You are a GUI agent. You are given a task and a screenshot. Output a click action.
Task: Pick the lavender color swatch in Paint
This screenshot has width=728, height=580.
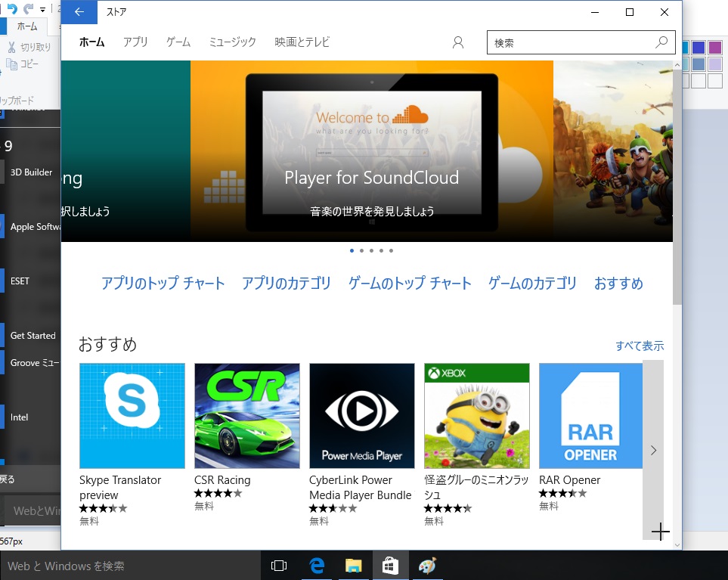(x=715, y=64)
